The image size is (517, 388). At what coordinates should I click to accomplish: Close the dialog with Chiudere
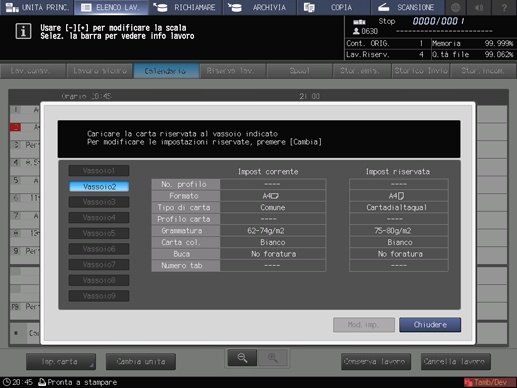[x=430, y=325]
